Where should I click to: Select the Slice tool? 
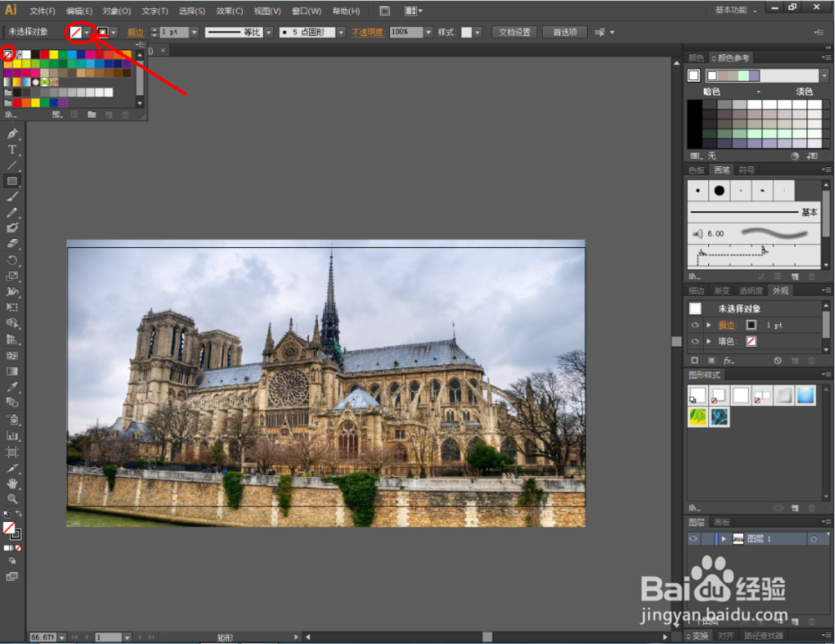coord(12,469)
